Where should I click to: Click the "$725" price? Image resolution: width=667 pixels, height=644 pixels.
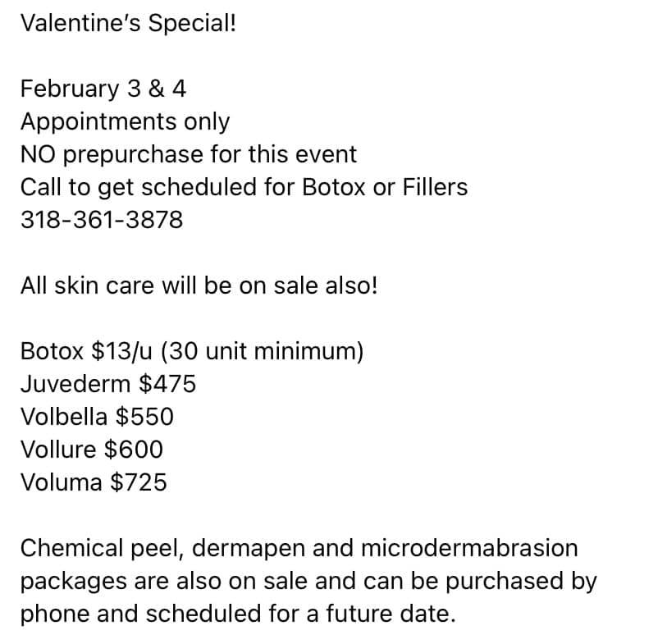(139, 482)
